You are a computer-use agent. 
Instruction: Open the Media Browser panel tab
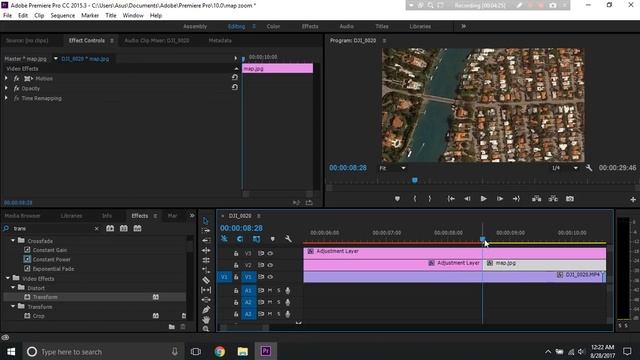tap(22, 216)
